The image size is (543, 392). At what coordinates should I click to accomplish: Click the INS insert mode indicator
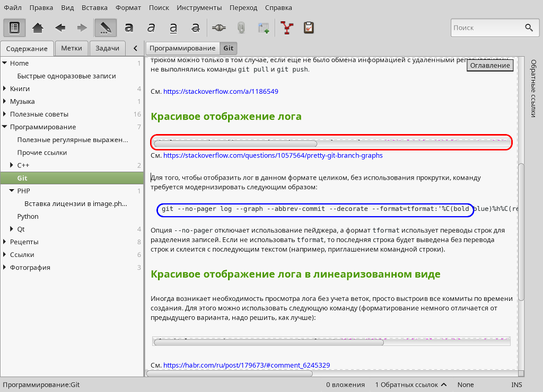[516, 385]
